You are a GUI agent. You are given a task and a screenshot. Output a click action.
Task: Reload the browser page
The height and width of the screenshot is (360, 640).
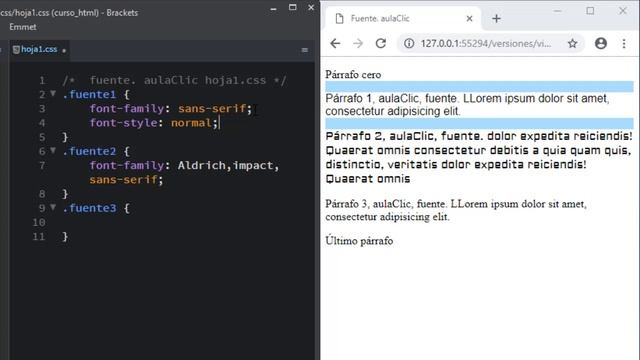coord(381,43)
